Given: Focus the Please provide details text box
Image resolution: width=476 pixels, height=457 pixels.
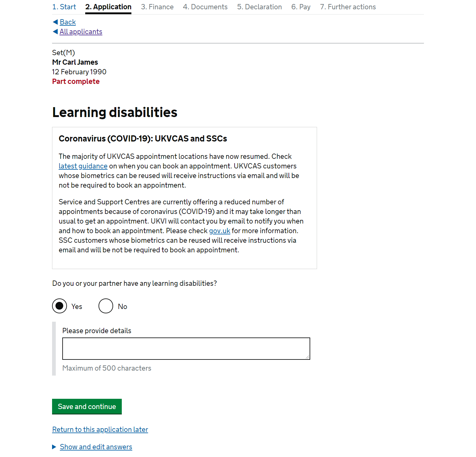Looking at the screenshot, I should pyautogui.click(x=186, y=349).
